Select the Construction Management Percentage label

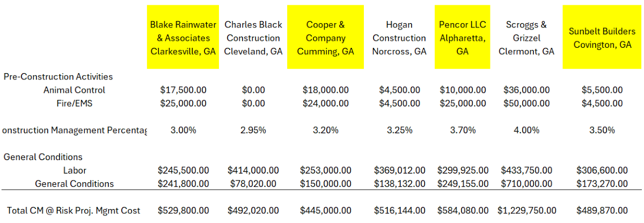(74, 130)
